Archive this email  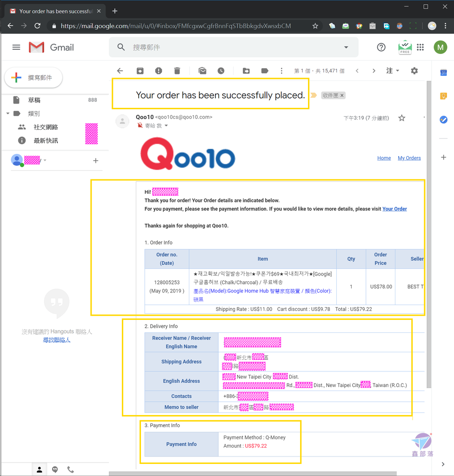(x=140, y=71)
